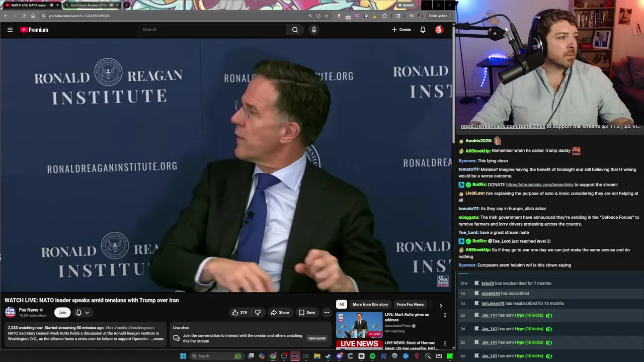Play or pause the live video player
The height and width of the screenshot is (362, 644).
(x=225, y=166)
